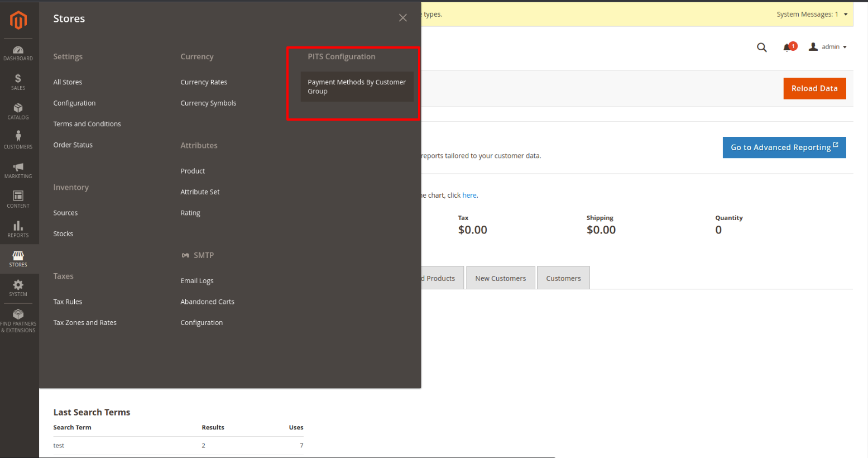The height and width of the screenshot is (458, 868).
Task: Click the Reload Data button
Action: tap(814, 88)
